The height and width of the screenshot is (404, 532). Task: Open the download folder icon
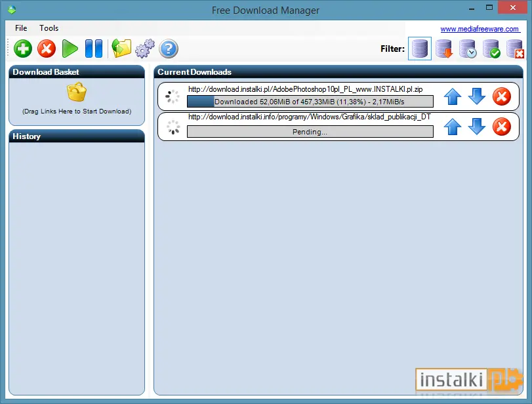click(121, 48)
